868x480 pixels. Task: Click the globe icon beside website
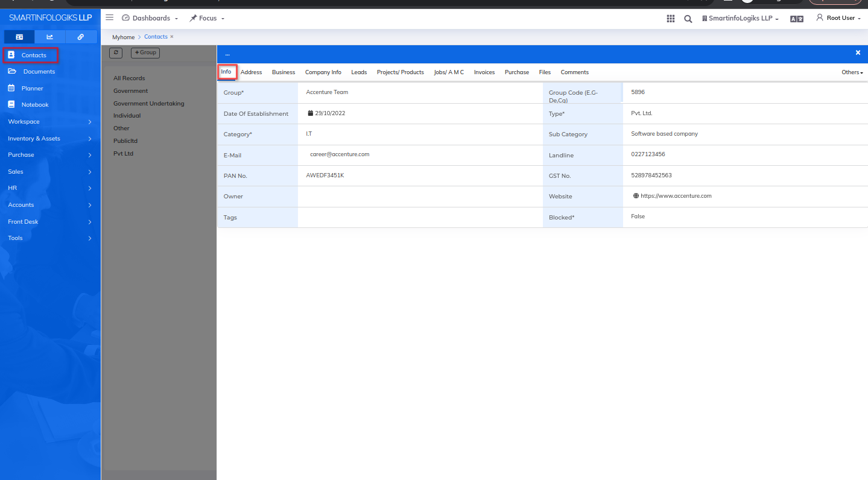(636, 196)
